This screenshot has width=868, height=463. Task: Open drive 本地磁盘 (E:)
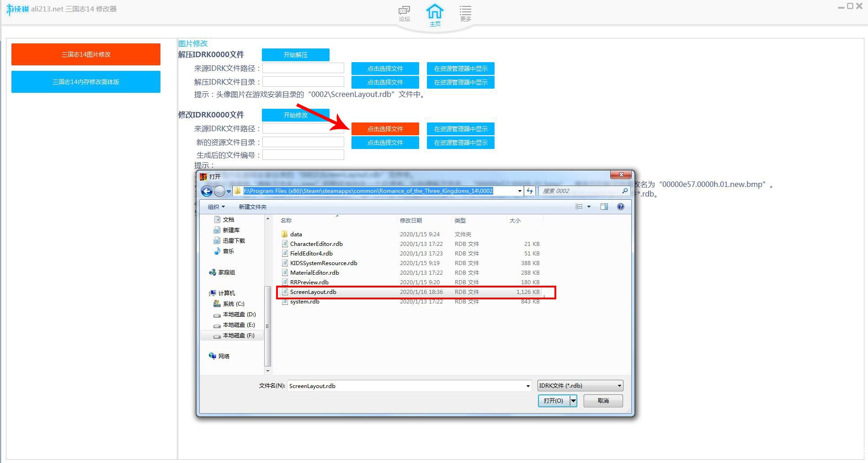click(x=234, y=325)
